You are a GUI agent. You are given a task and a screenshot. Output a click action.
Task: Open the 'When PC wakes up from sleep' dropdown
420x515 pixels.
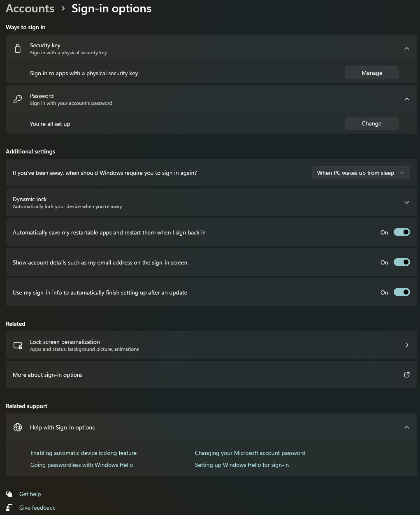(361, 173)
